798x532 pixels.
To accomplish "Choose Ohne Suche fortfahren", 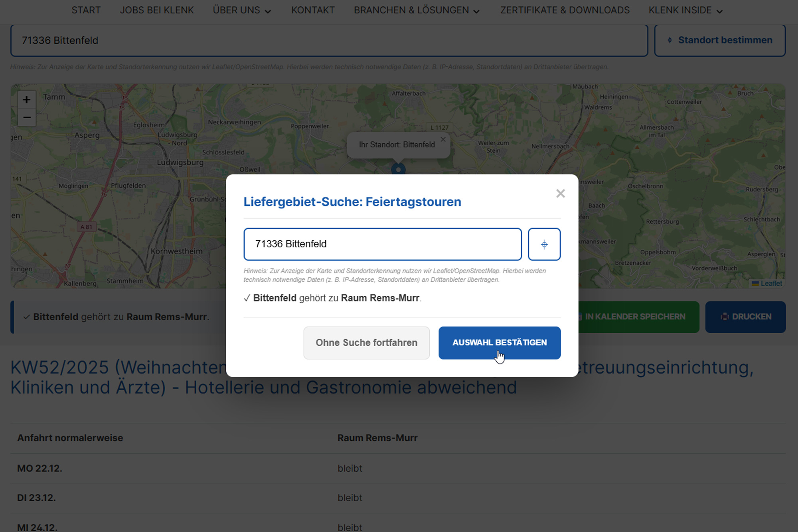I will [x=366, y=342].
